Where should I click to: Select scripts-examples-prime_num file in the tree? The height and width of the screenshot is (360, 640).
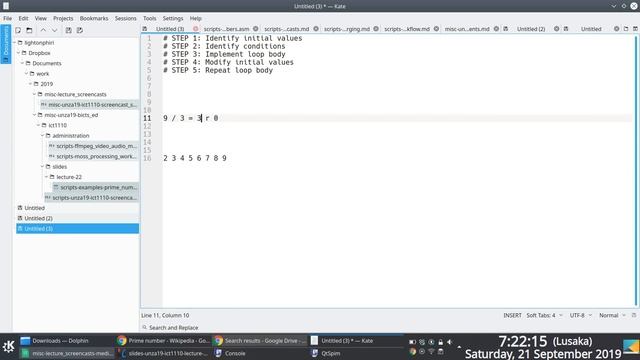[96, 187]
